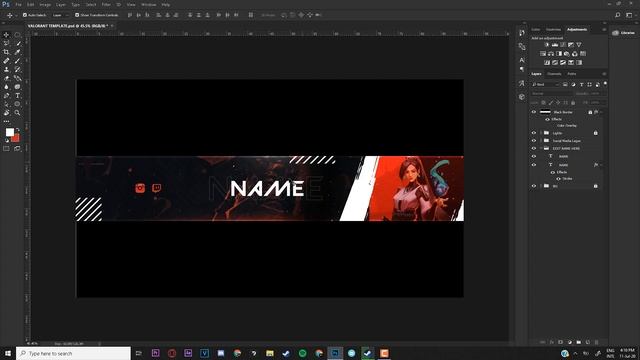Open the Edit Toolbar three-dots menu

click(7, 121)
